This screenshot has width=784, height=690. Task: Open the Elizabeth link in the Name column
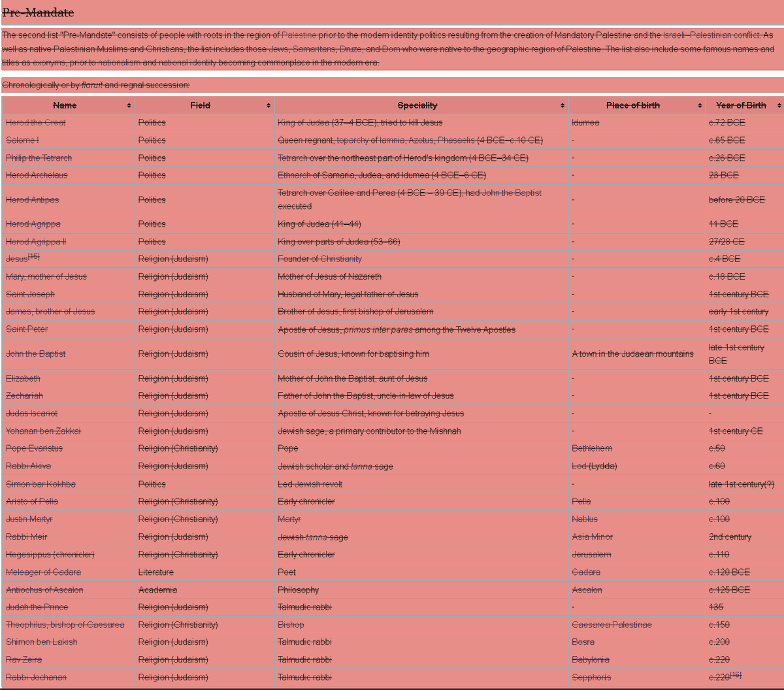pyautogui.click(x=23, y=379)
